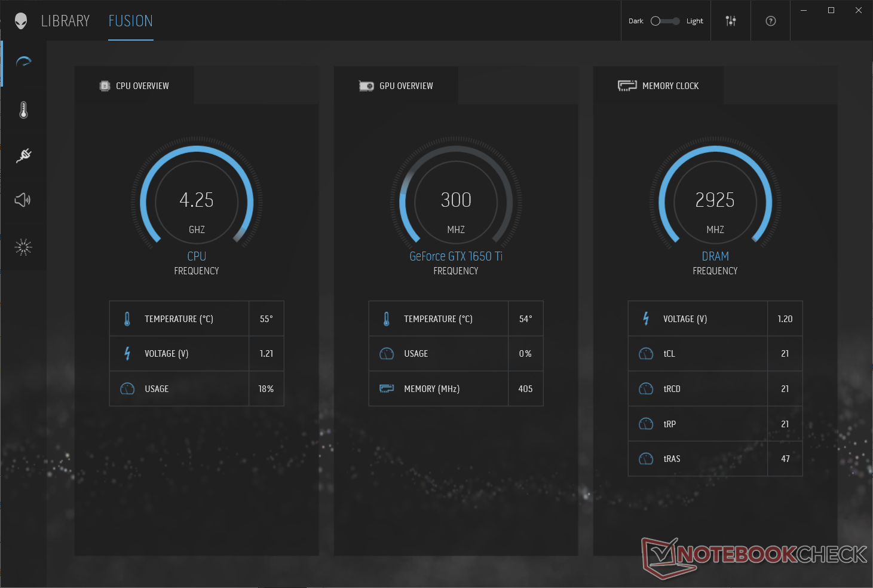Screen dimensions: 873x588
Task: Click the gauge icon in tRP row
Action: 646,424
